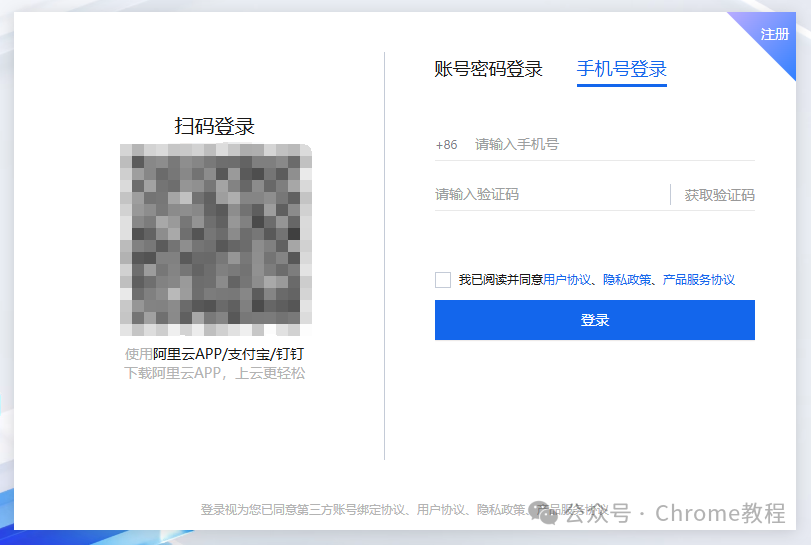The height and width of the screenshot is (545, 811).
Task: Open the +86 country code selector
Action: click(446, 145)
